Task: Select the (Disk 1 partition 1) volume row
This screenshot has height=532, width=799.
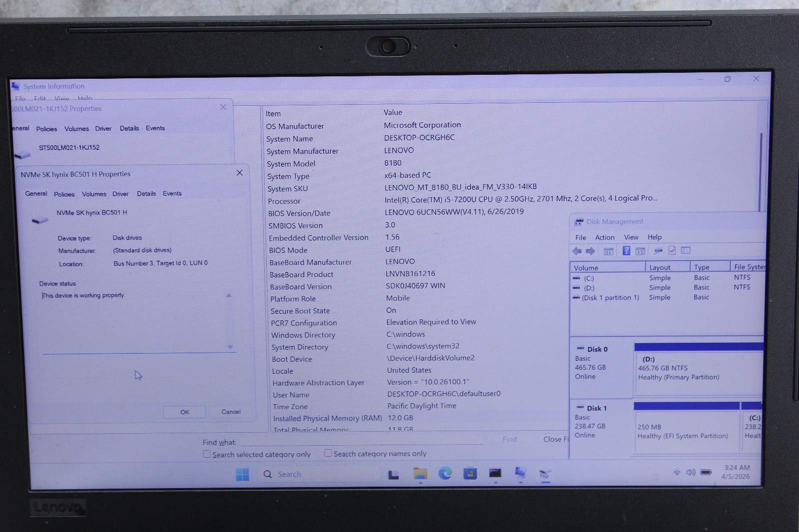Action: click(x=667, y=297)
